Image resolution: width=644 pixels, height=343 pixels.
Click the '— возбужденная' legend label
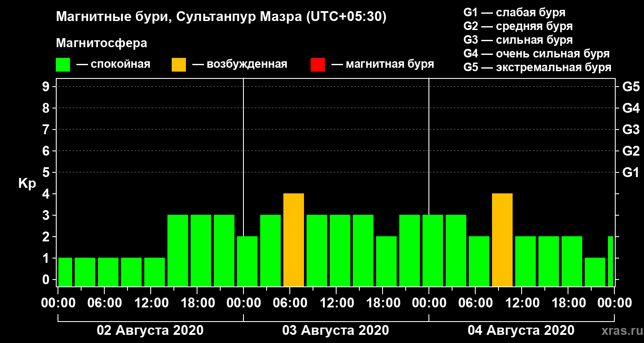[240, 65]
